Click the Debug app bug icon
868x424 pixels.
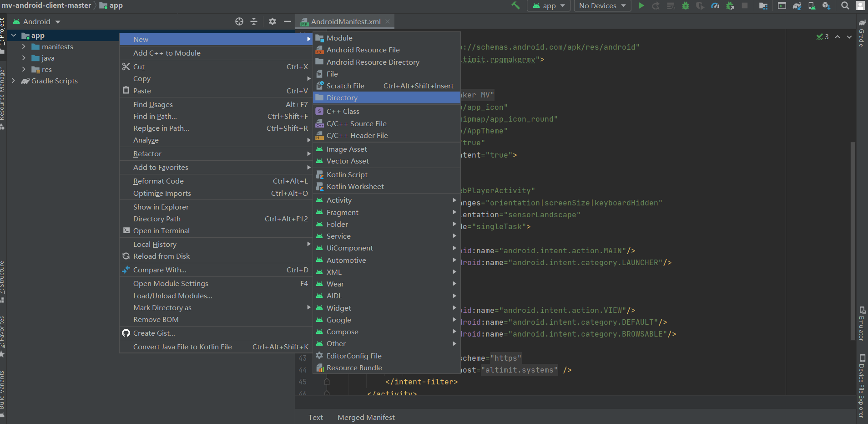tap(686, 5)
